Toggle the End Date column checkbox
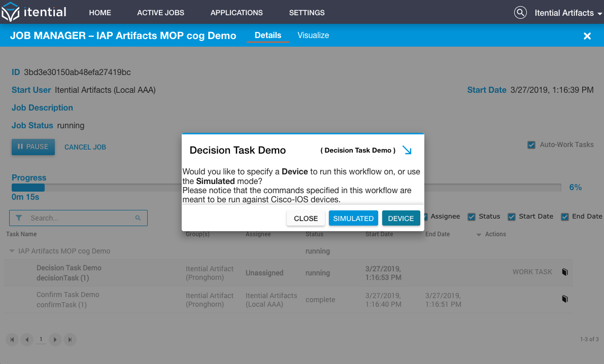The height and width of the screenshot is (364, 604). point(565,216)
